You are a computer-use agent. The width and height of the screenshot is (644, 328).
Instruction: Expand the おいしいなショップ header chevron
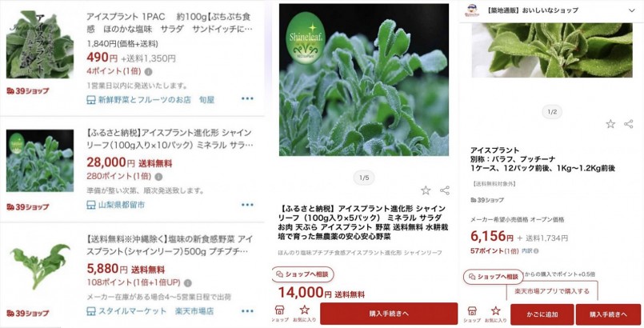coord(632,10)
